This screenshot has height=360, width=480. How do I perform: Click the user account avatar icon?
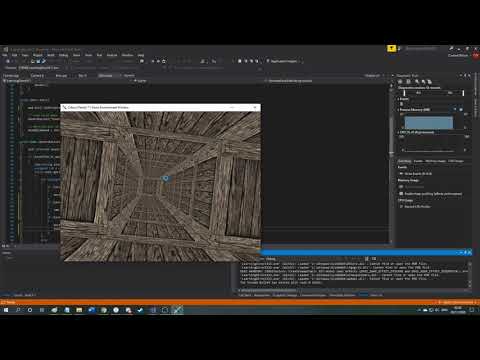(x=475, y=56)
